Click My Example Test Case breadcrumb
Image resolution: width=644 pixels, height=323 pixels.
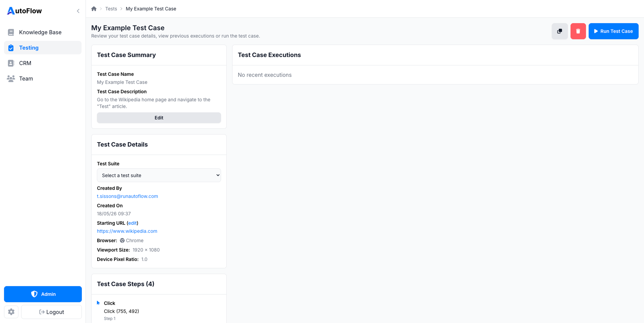click(x=151, y=9)
